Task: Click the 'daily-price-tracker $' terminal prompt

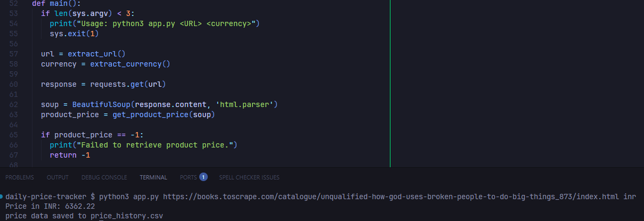Action: (50, 197)
